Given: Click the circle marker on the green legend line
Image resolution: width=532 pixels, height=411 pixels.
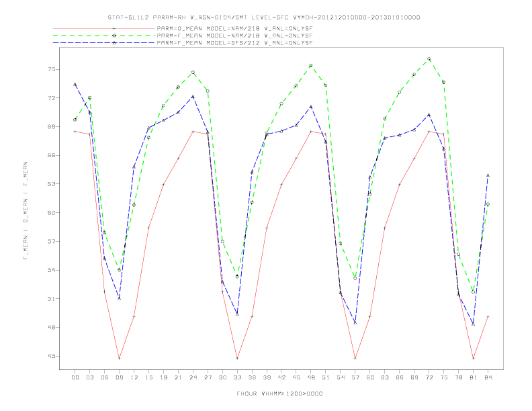Looking at the screenshot, I should [114, 36].
